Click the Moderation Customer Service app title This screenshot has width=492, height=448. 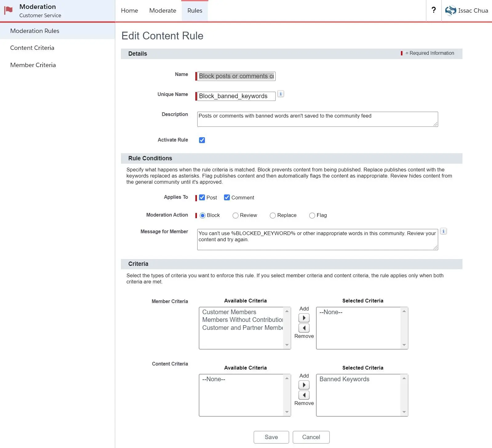(x=40, y=11)
